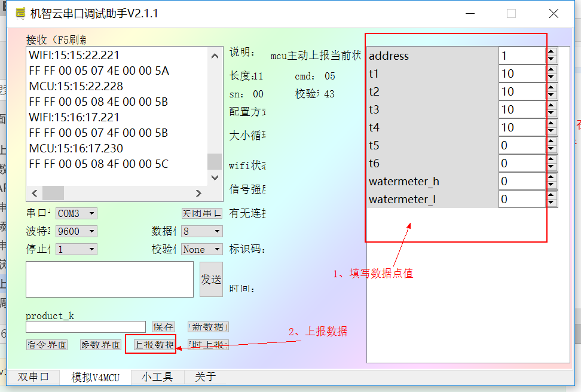Viewport: 581px width, 392px height.
Task: Click the app logo icon in title bar
Action: [22, 13]
